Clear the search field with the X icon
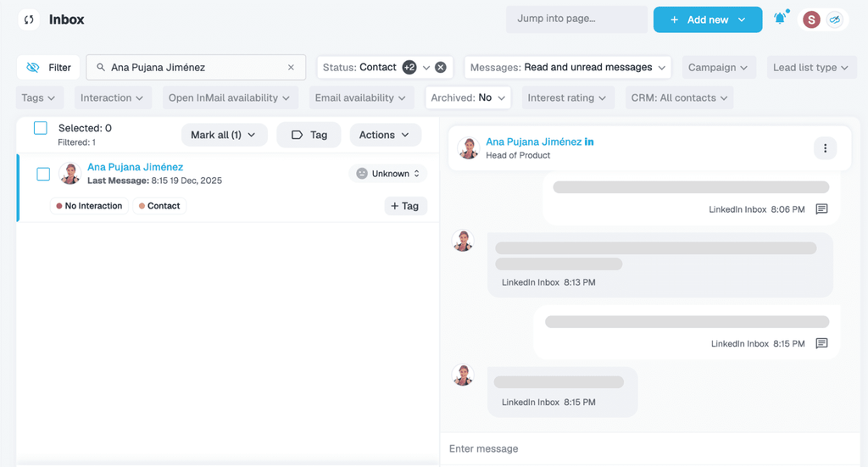868x467 pixels. point(291,68)
